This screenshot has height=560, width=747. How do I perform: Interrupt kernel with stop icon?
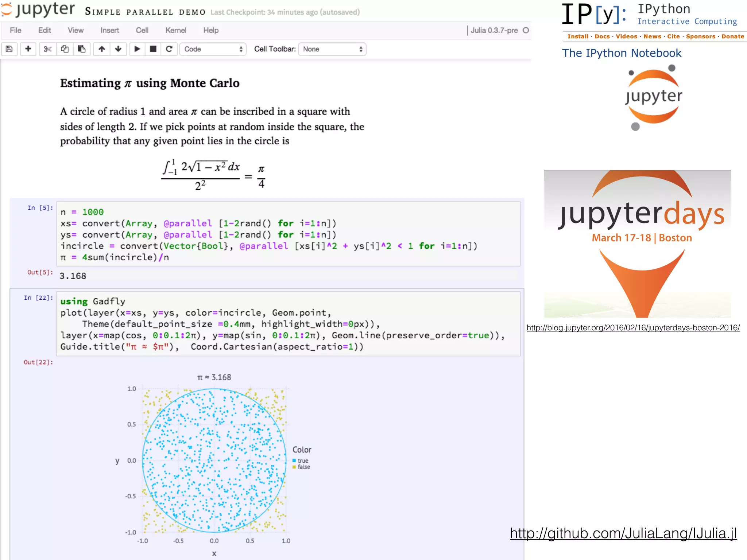(153, 49)
